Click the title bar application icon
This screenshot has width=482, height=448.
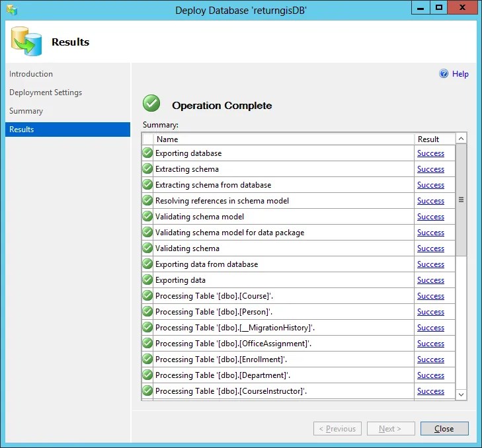coord(12,9)
